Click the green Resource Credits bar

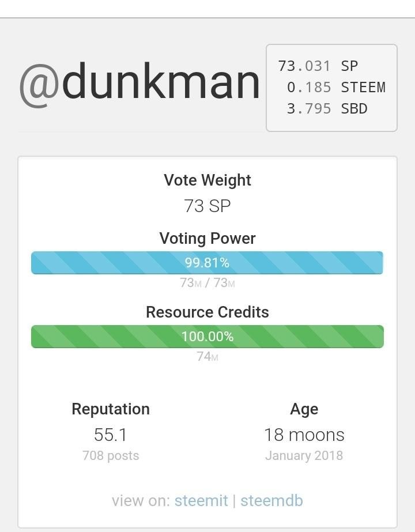tap(207, 337)
